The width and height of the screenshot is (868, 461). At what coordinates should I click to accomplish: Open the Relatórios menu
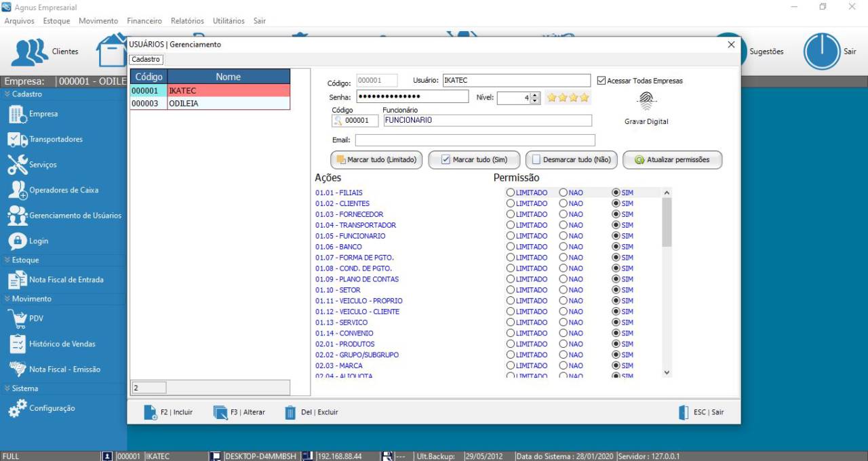click(188, 21)
